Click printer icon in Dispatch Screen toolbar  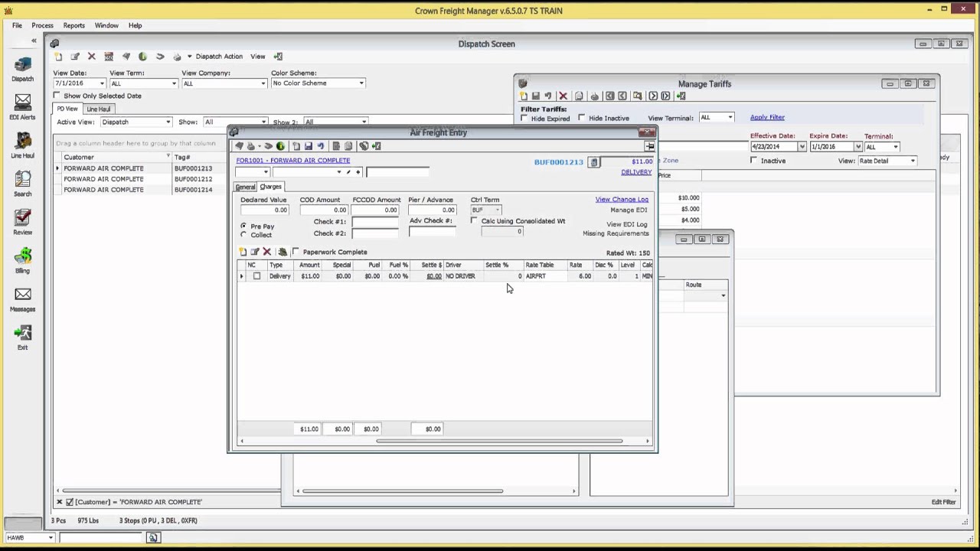(x=177, y=57)
